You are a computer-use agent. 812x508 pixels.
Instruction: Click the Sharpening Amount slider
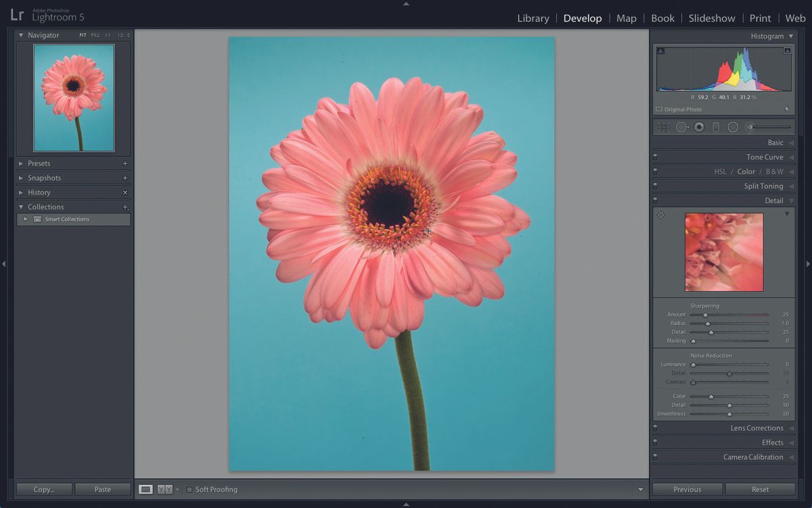(x=705, y=314)
